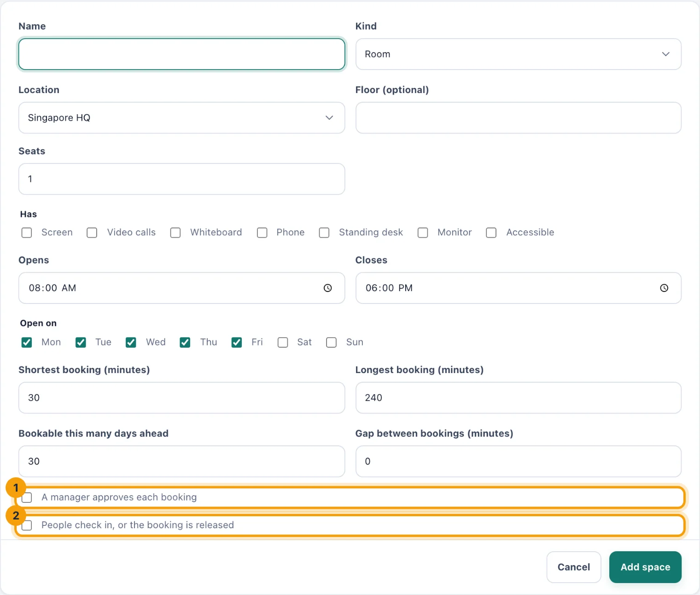The image size is (700, 595).
Task: Enable 'A manager approves each booking'
Action: pos(27,497)
